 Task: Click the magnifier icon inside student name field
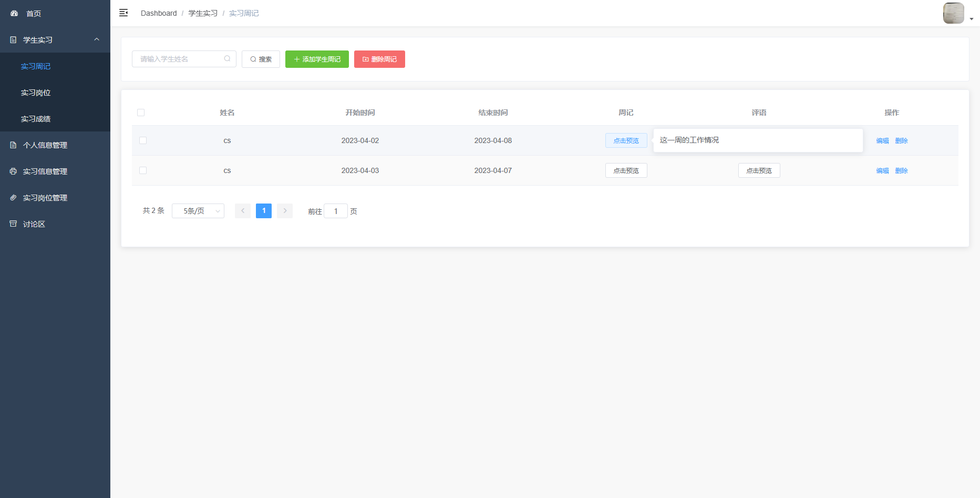click(x=227, y=59)
